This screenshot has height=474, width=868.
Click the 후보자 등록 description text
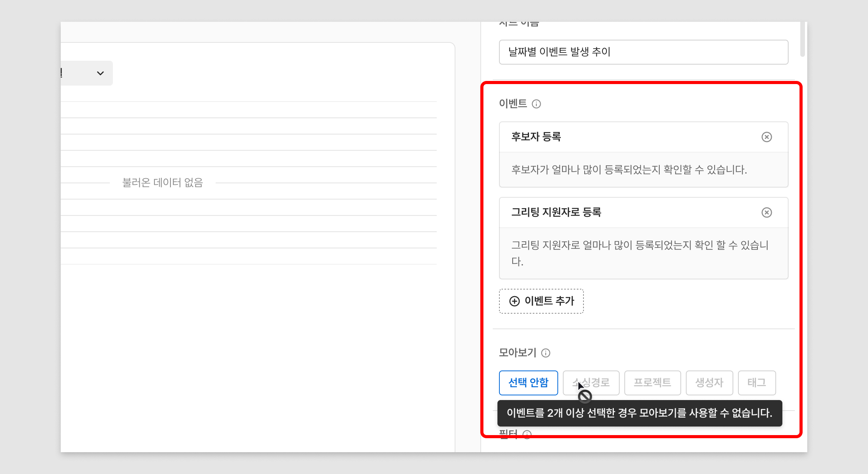629,170
